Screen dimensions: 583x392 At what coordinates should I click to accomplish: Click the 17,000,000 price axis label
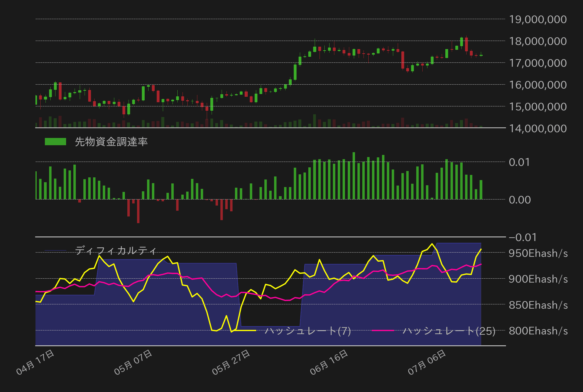pyautogui.click(x=538, y=63)
